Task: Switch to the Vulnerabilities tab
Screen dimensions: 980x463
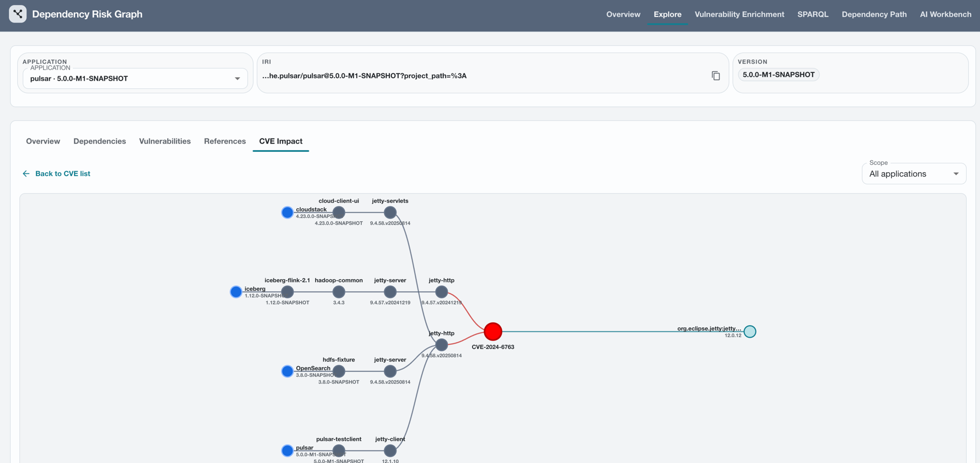Action: (x=165, y=141)
